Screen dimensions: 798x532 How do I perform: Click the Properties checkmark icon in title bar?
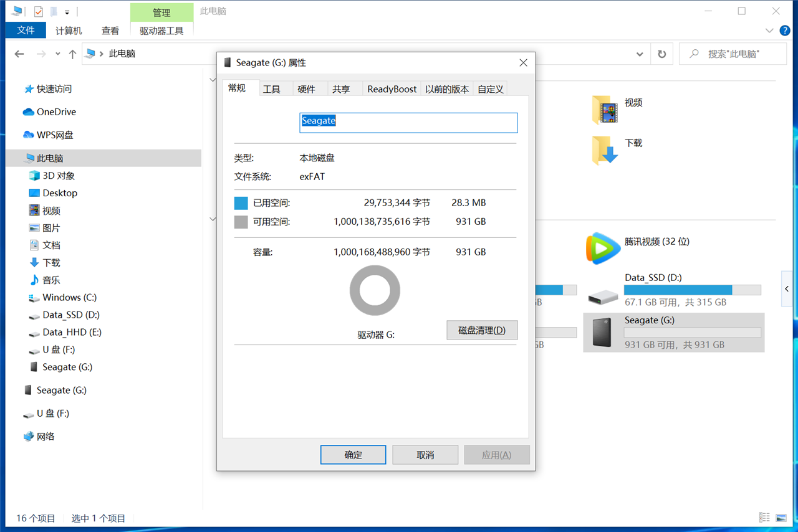tap(39, 11)
